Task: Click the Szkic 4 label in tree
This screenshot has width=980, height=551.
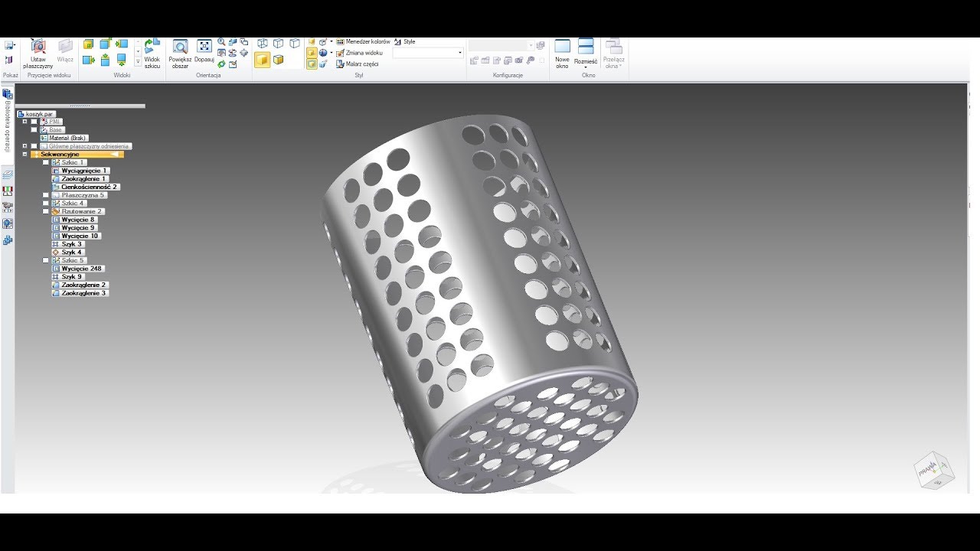Action: [x=73, y=204]
